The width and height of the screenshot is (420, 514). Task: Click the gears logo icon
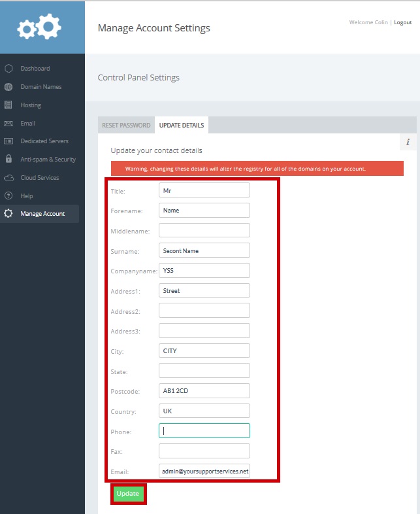tap(39, 27)
